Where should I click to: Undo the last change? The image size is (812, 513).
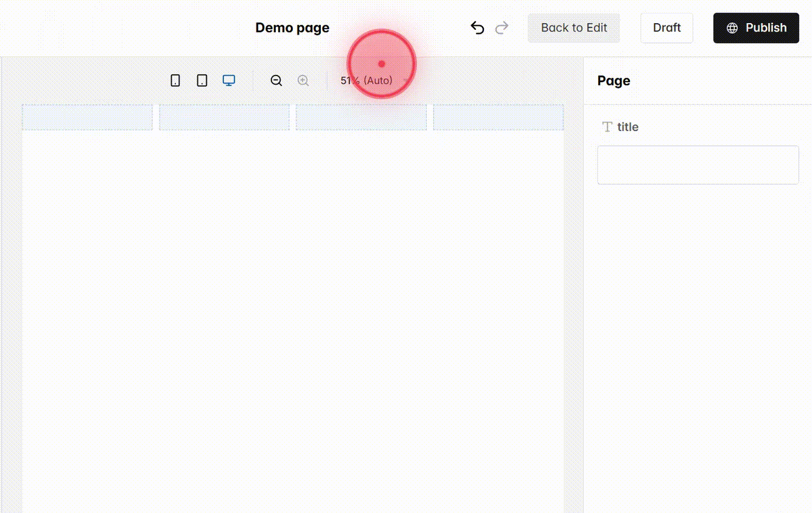pyautogui.click(x=477, y=27)
